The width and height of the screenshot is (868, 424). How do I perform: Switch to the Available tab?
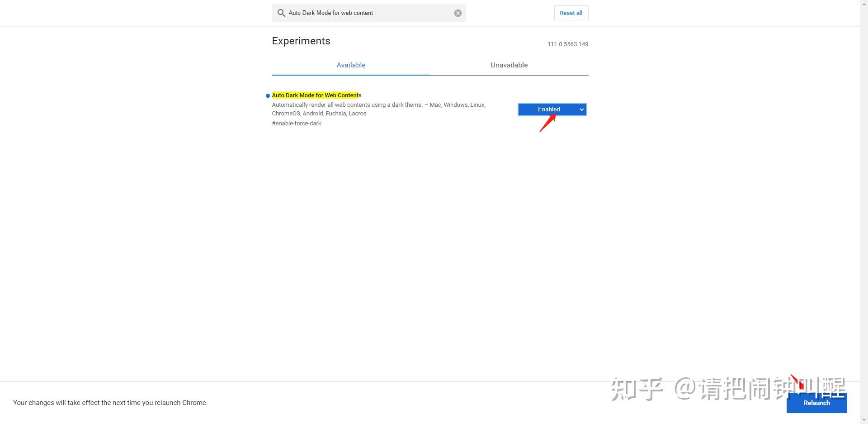point(351,65)
